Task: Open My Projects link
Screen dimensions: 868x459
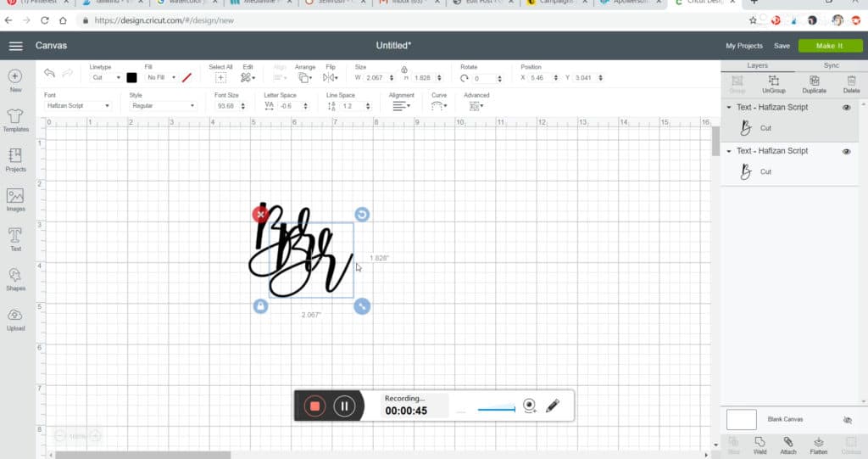Action: (743, 46)
